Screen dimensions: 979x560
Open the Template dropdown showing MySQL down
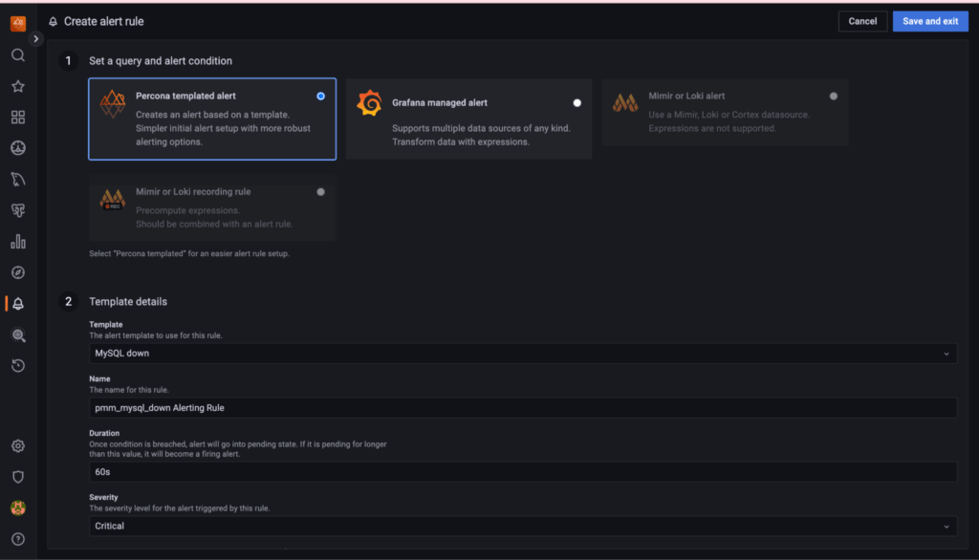(x=523, y=354)
